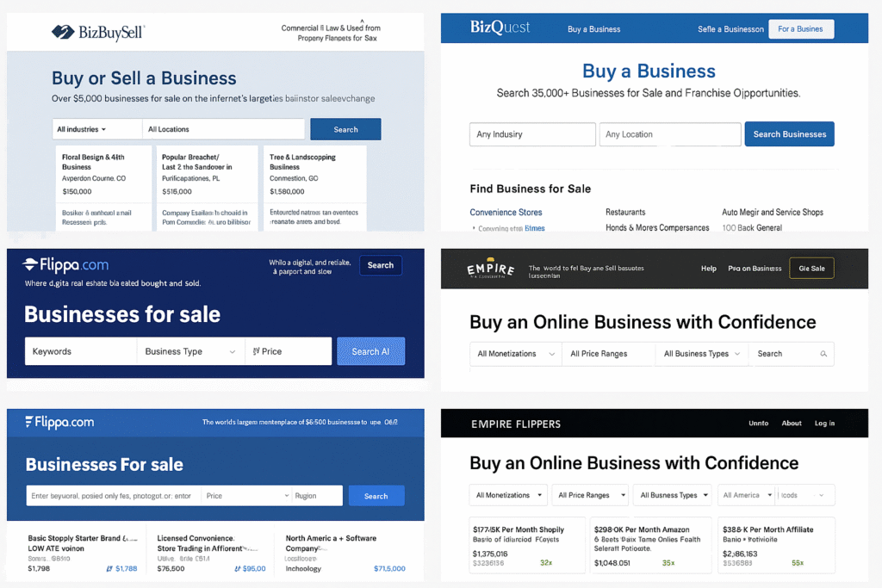The image size is (882, 588).
Task: Click the 100 Back General link on BizQuest
Action: pos(752,227)
